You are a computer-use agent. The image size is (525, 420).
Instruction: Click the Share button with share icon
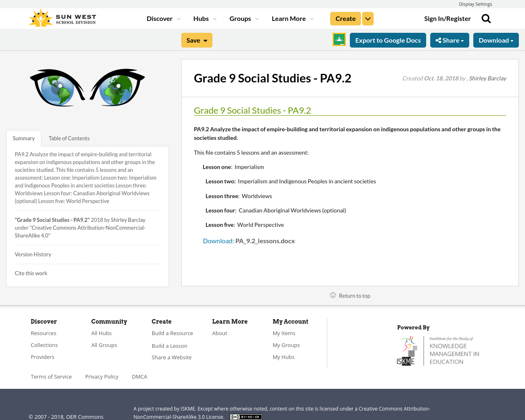click(450, 40)
